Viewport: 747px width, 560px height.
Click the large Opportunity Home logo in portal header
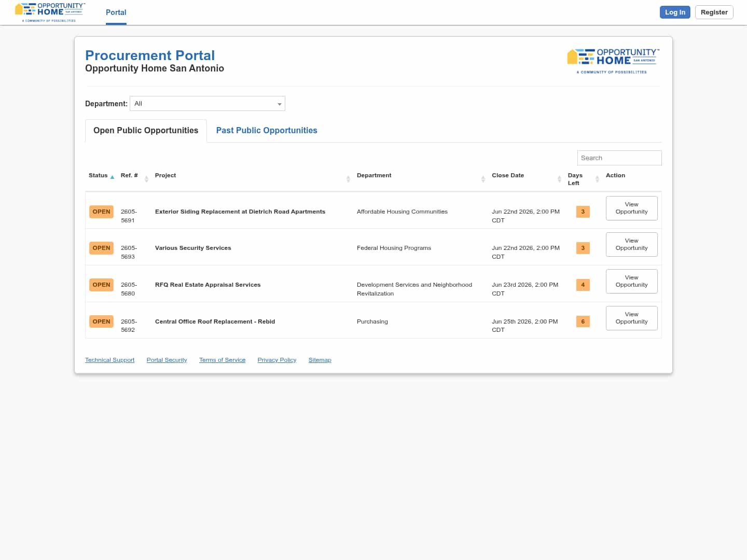point(613,61)
